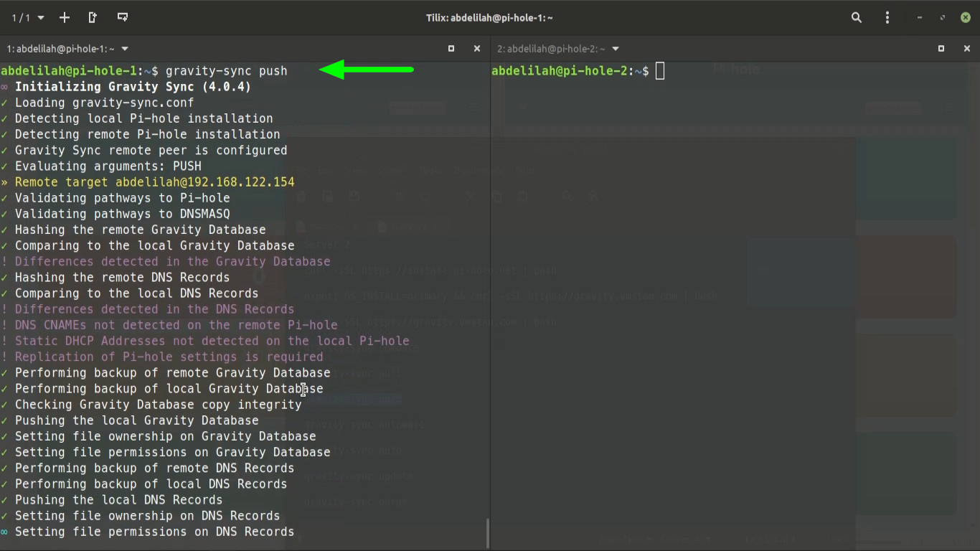Click the plus icon to add session
The image size is (980, 551).
pyautogui.click(x=65, y=17)
